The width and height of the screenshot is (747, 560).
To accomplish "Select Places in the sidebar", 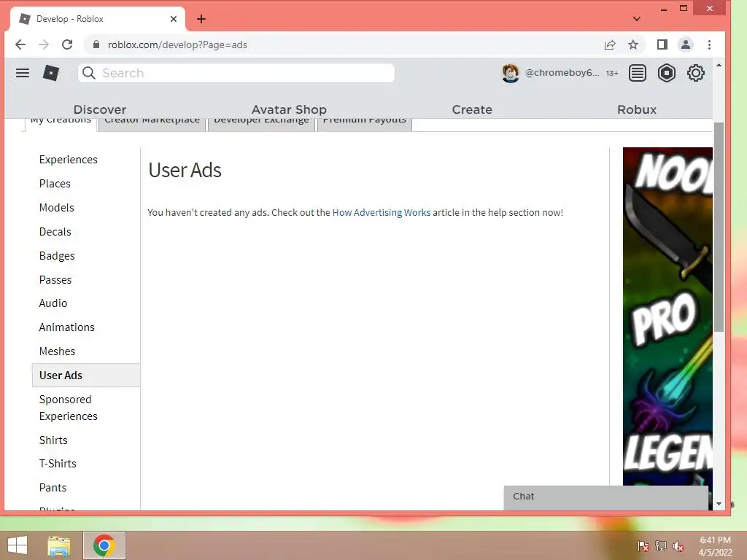I will [55, 184].
